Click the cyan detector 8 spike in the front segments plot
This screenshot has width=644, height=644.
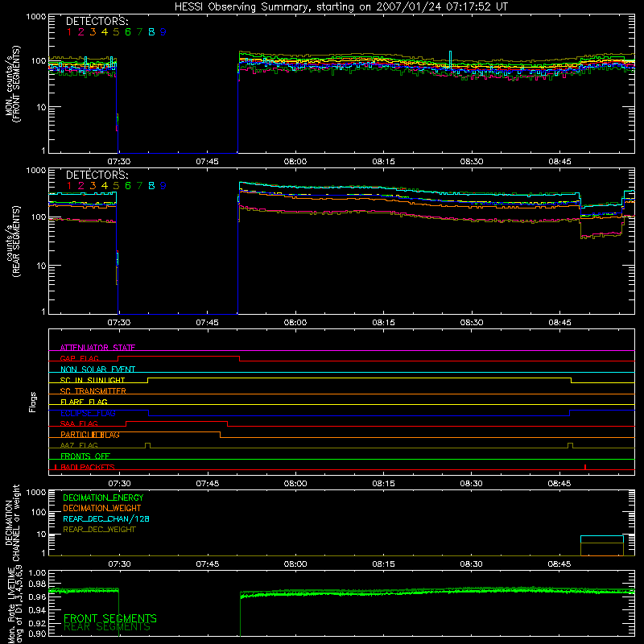(x=451, y=60)
